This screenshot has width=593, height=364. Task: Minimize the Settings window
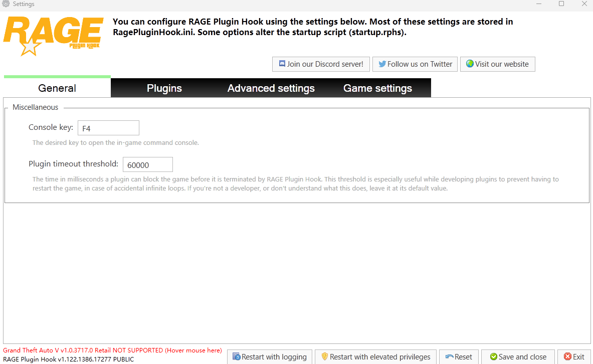click(538, 4)
